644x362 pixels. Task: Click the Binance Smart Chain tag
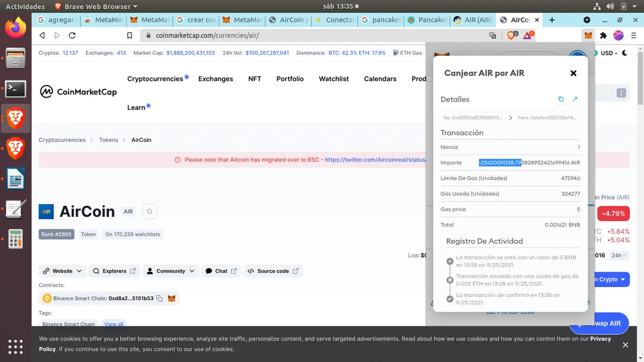[68, 324]
